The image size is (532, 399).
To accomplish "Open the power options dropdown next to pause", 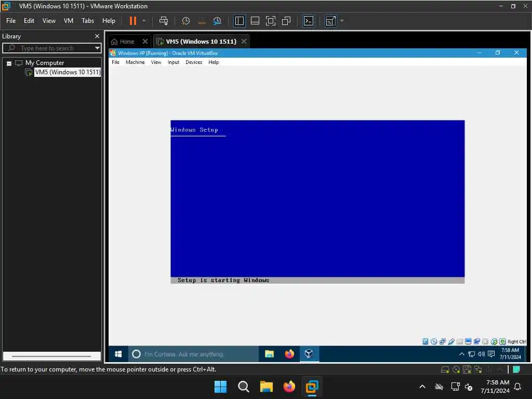I will [x=144, y=21].
